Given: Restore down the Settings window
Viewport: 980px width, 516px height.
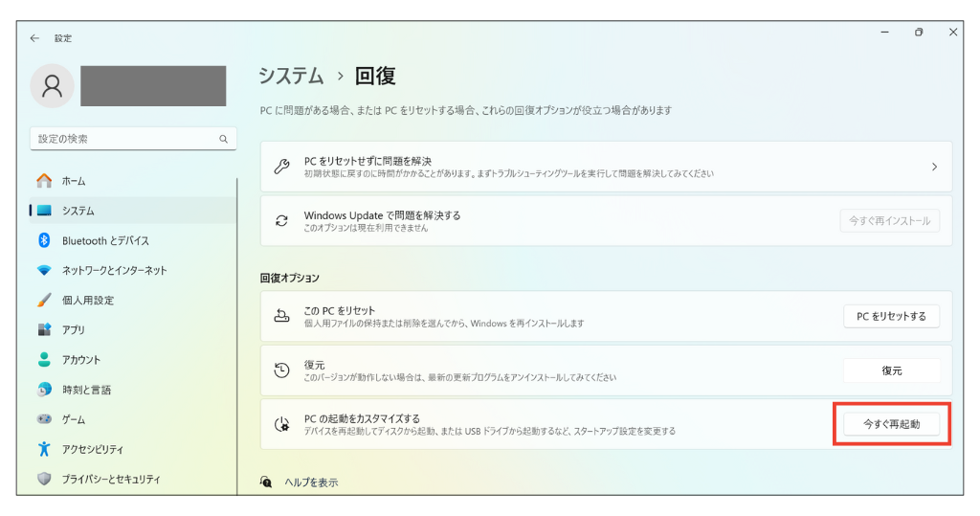Looking at the screenshot, I should (919, 32).
